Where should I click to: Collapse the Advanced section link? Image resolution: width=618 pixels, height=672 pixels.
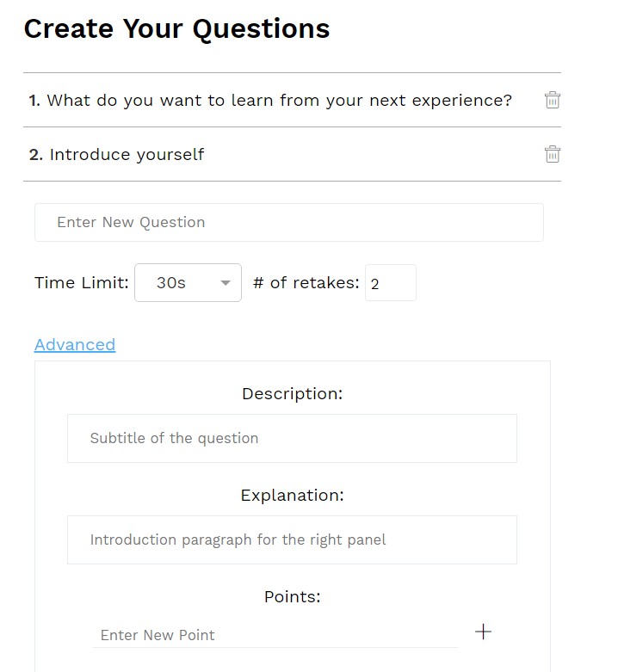pos(75,344)
